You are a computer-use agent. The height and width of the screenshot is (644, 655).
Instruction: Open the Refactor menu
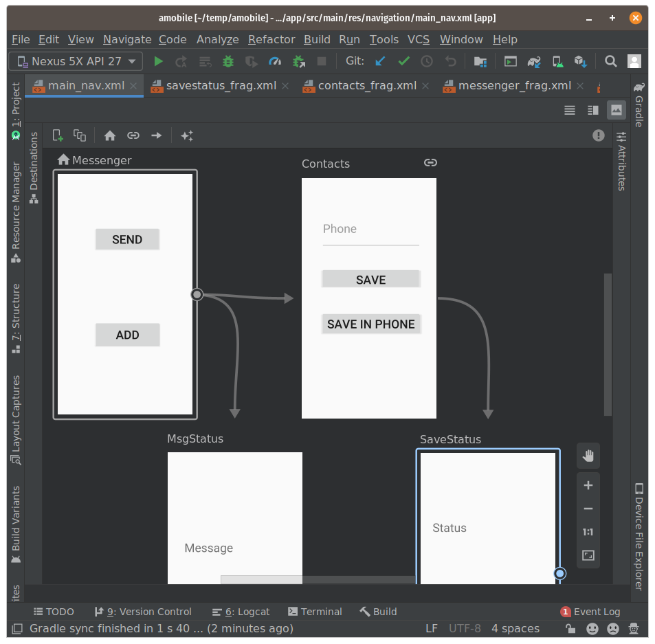pyautogui.click(x=271, y=39)
